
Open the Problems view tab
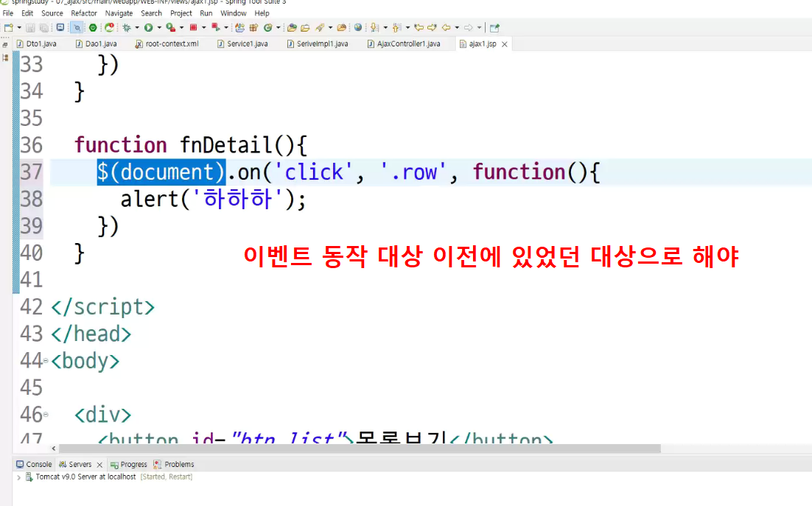(173, 464)
